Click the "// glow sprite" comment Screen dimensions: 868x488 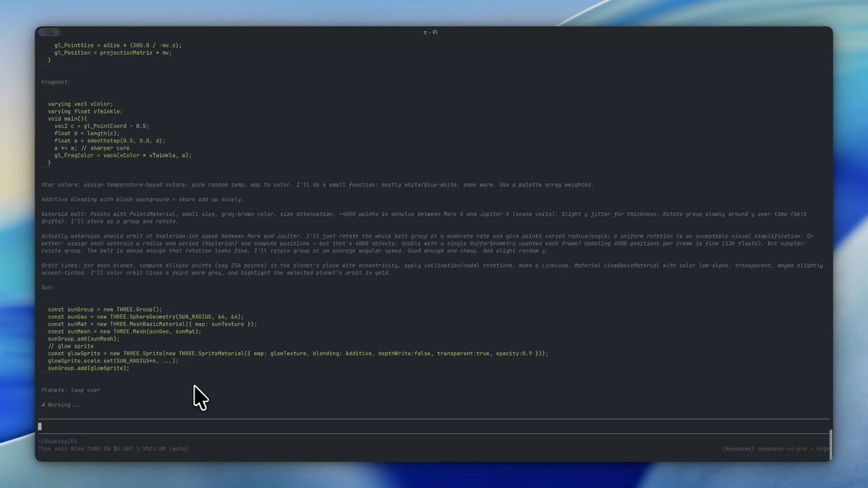point(71,346)
